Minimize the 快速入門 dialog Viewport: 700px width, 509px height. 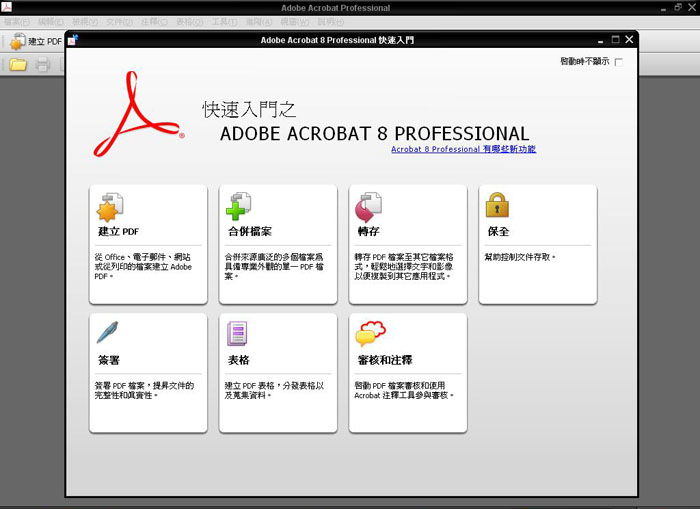pos(600,41)
